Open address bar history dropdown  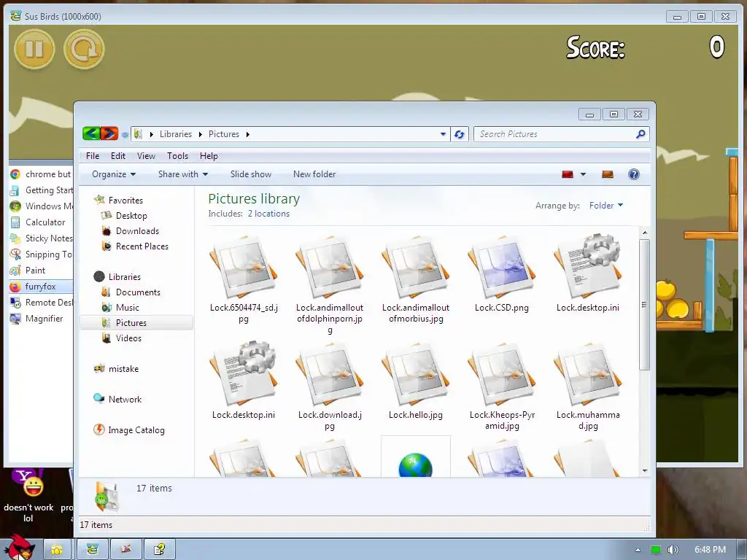pyautogui.click(x=443, y=134)
